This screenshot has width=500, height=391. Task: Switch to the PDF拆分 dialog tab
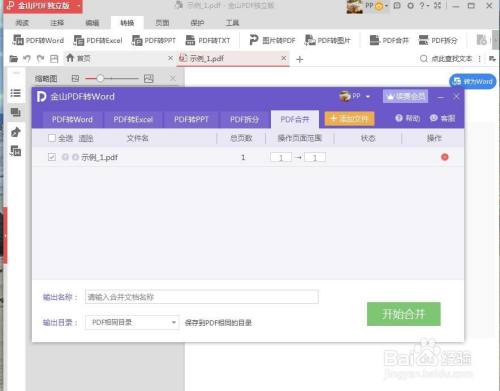coord(244,119)
